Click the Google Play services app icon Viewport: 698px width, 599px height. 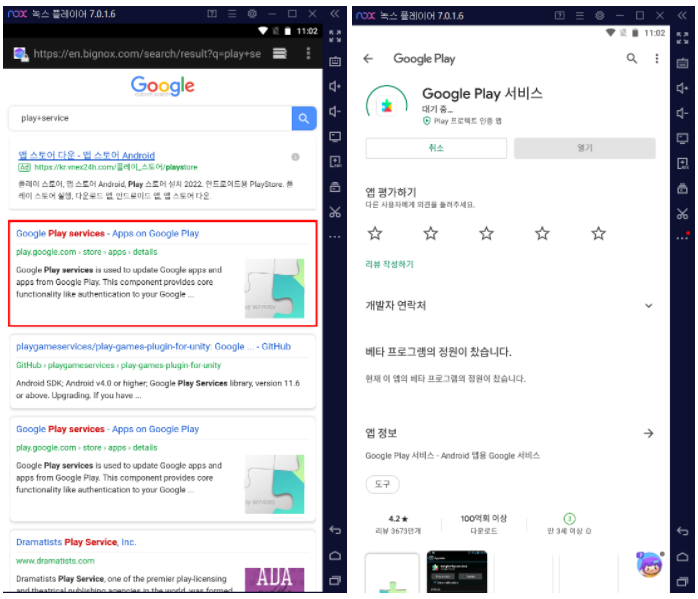[386, 106]
